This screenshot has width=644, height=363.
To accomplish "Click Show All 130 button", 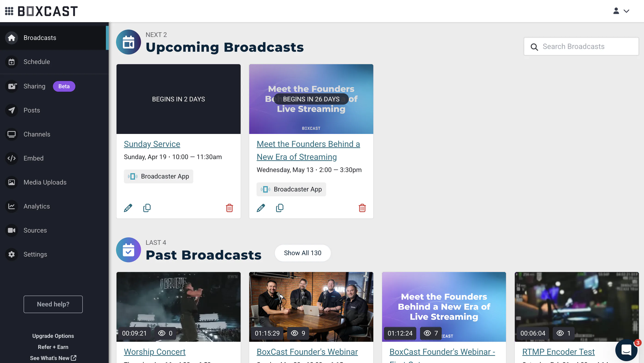I will (x=303, y=253).
